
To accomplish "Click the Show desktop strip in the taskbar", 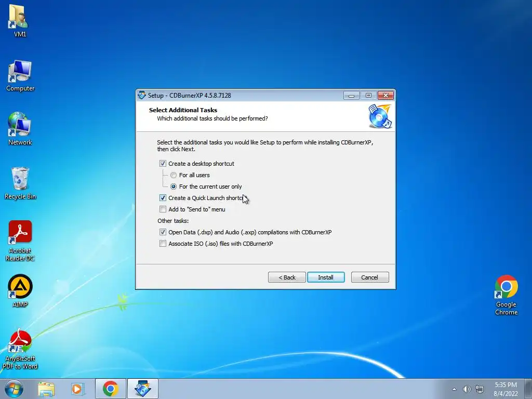I will click(528, 389).
